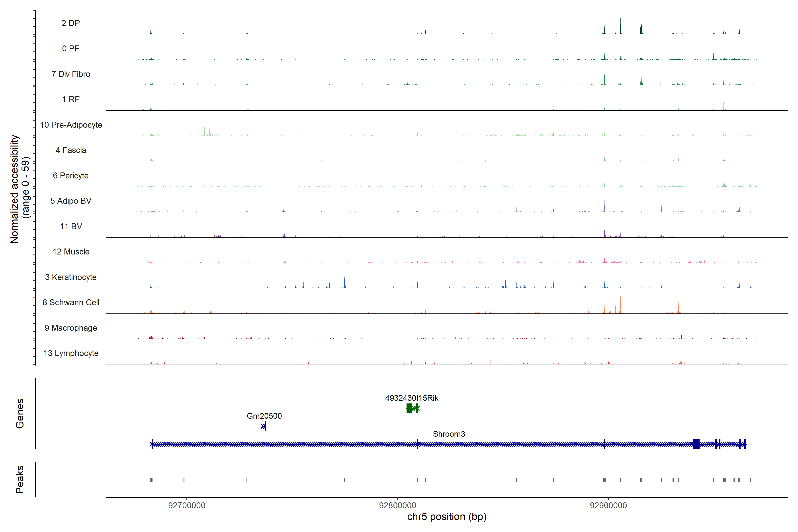Screen dimensions: 798x532
Task: Click the green 4932430I15Rik gene exon block
Action: pos(409,409)
